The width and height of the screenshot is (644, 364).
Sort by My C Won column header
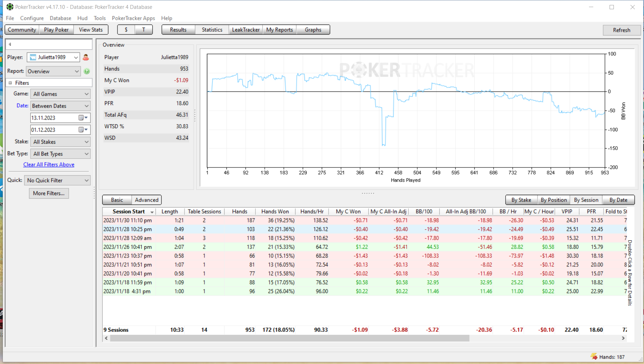click(348, 211)
